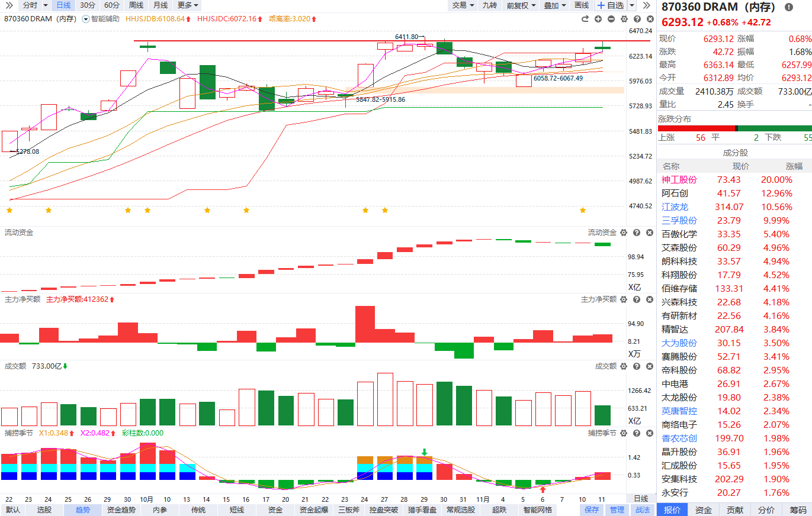
Task: Click the 涨跌分布 red-green distribution bar
Action: coord(734,128)
